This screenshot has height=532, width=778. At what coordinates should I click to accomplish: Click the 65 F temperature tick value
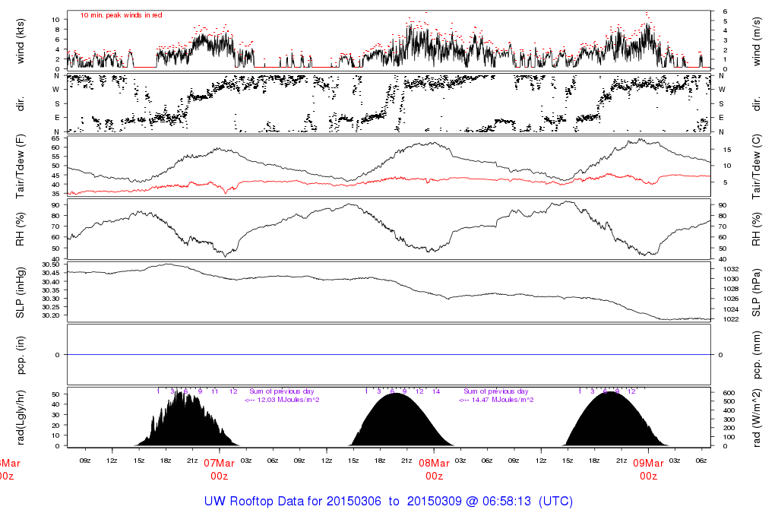click(x=55, y=138)
